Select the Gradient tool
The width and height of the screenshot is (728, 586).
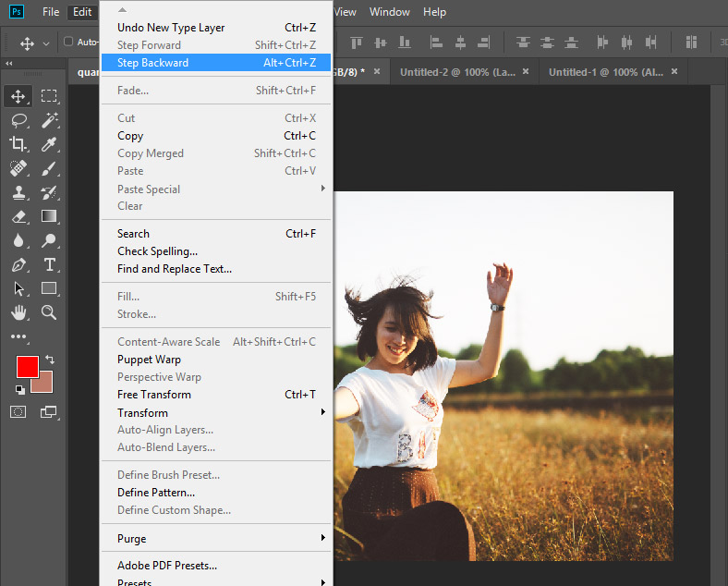(x=49, y=216)
